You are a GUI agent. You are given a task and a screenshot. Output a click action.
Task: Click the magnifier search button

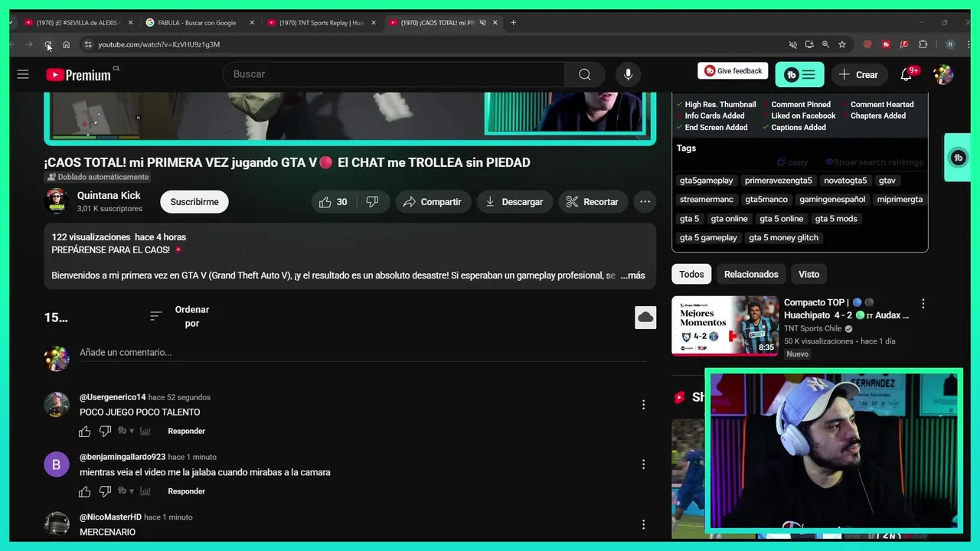tap(585, 74)
